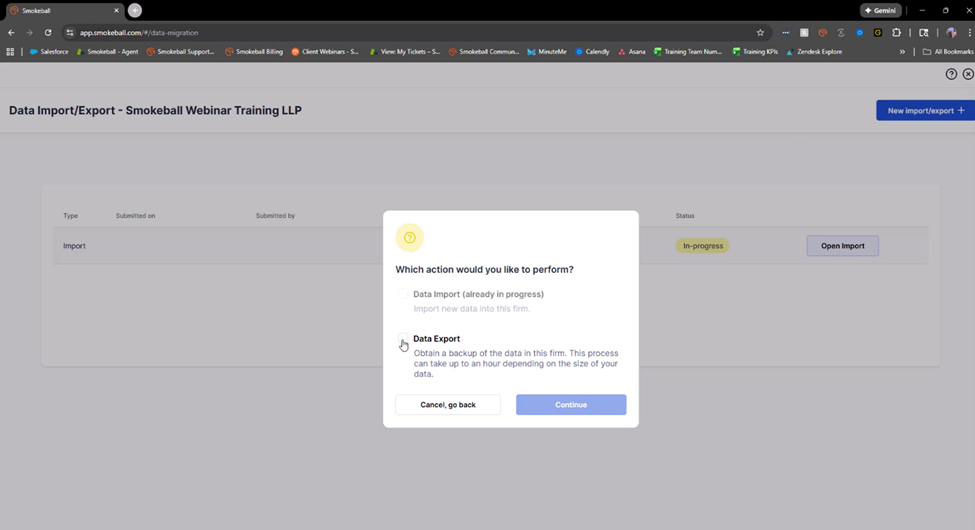The image size is (975, 530).
Task: Click the New import/export button
Action: [x=925, y=110]
